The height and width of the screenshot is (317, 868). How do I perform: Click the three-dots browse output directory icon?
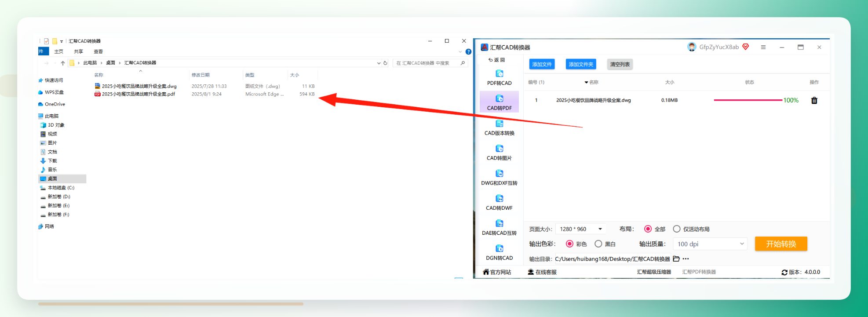point(686,259)
